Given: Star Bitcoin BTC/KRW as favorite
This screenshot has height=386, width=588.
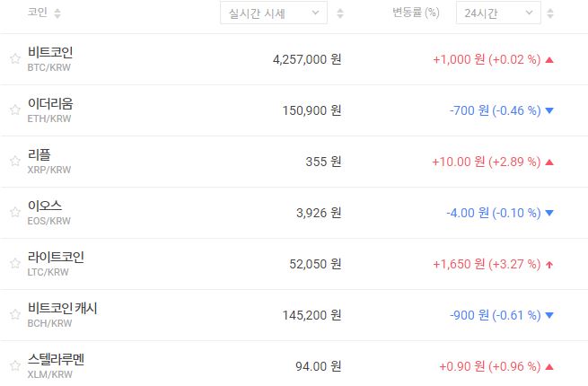Looking at the screenshot, I should [14, 59].
